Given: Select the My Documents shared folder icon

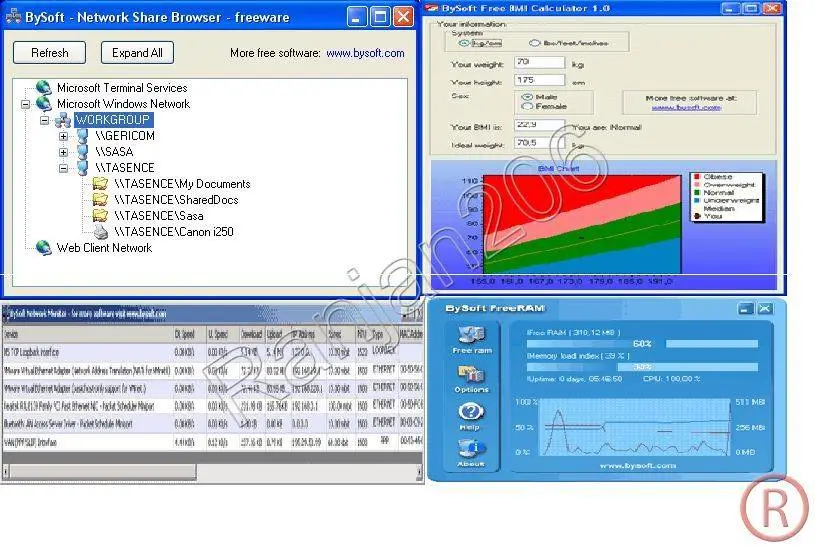Looking at the screenshot, I should (x=100, y=184).
